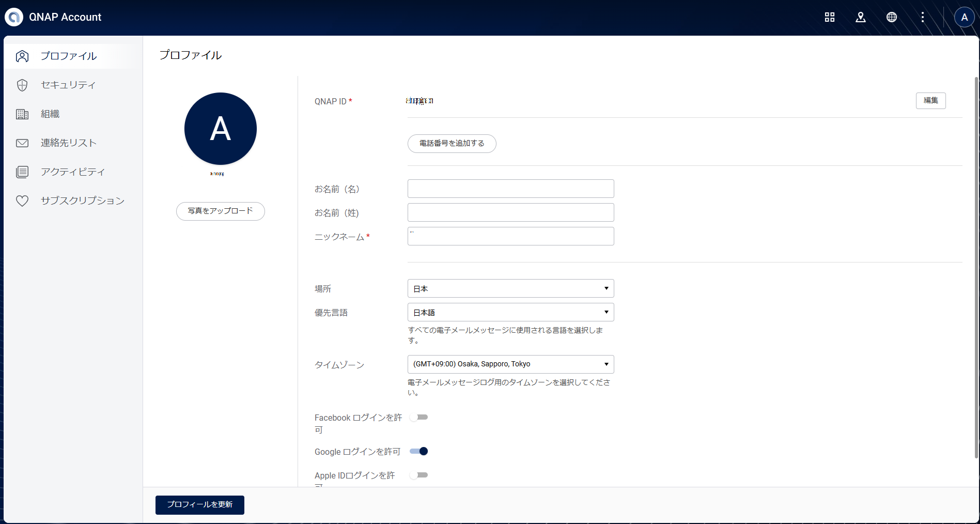The image size is (980, 524).
Task: Click 電話番号を追加する button
Action: pyautogui.click(x=452, y=143)
